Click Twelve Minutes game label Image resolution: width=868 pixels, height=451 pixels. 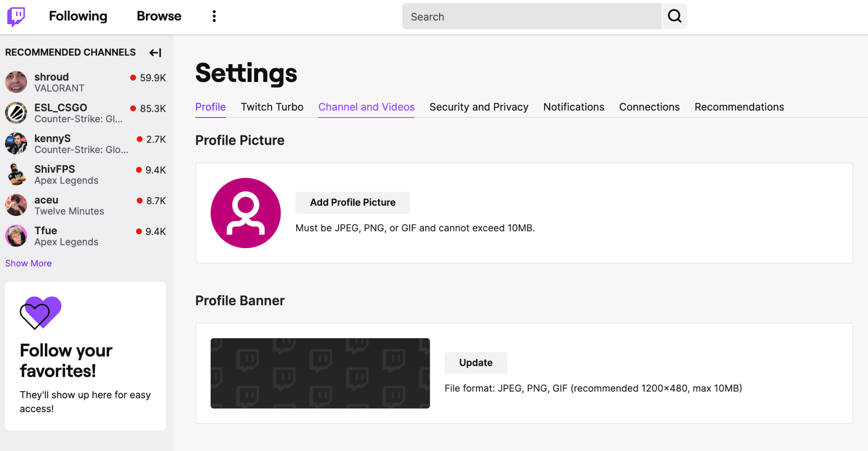pos(69,211)
